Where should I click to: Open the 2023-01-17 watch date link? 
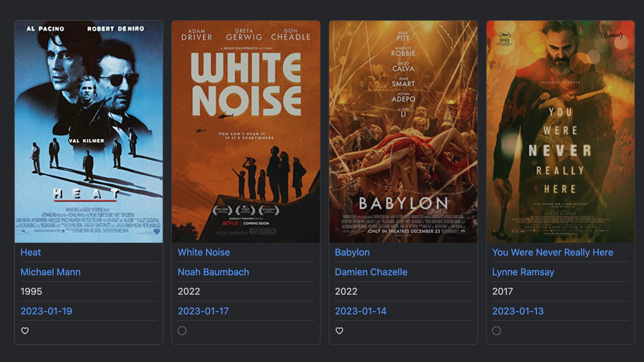tap(203, 311)
